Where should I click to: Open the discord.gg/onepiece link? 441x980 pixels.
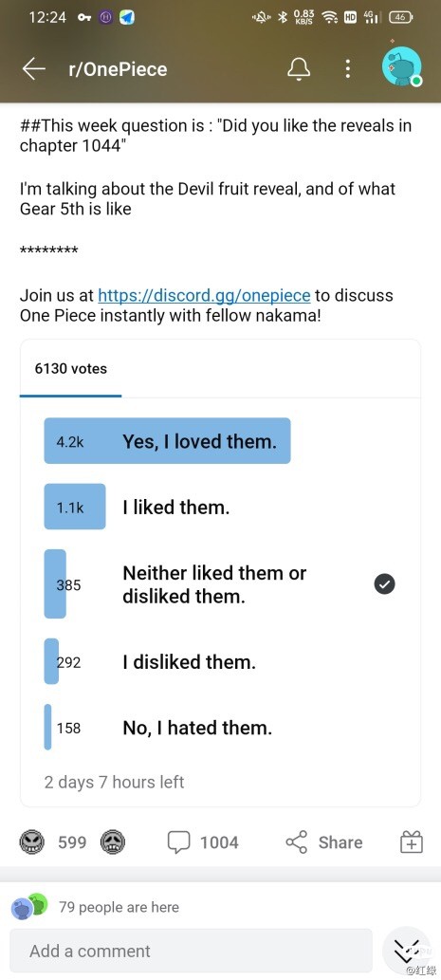(x=204, y=295)
